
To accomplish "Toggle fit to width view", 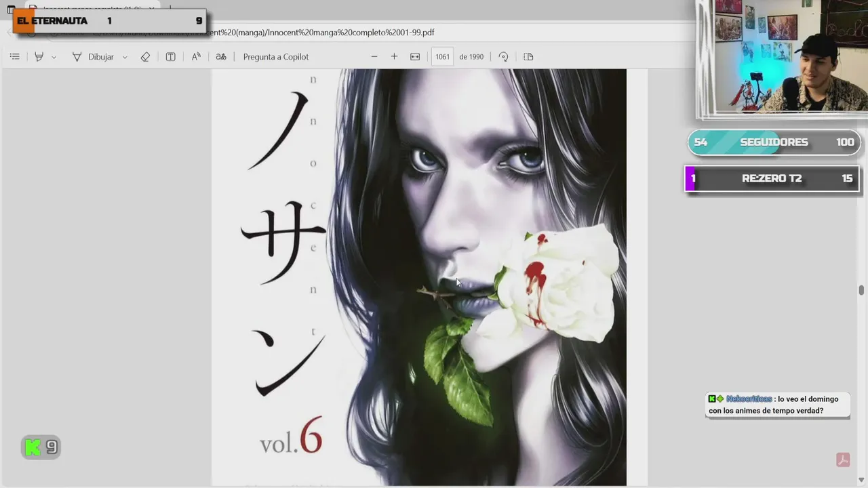I will pyautogui.click(x=415, y=57).
